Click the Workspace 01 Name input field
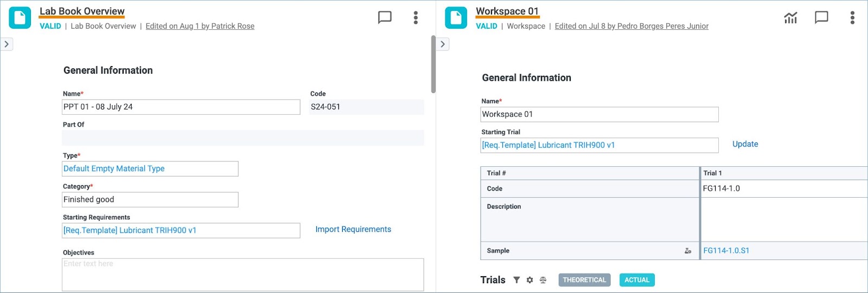 [x=599, y=114]
